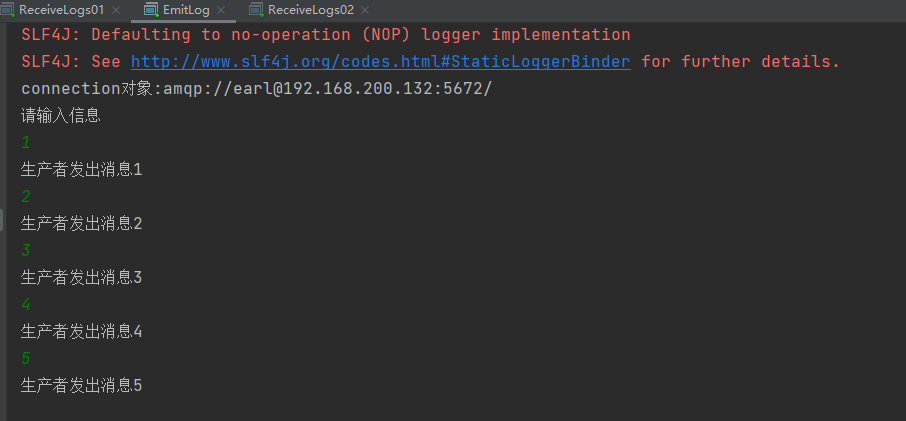Close the ReceiveLogs01 console tab
The image size is (906, 421).
click(116, 10)
